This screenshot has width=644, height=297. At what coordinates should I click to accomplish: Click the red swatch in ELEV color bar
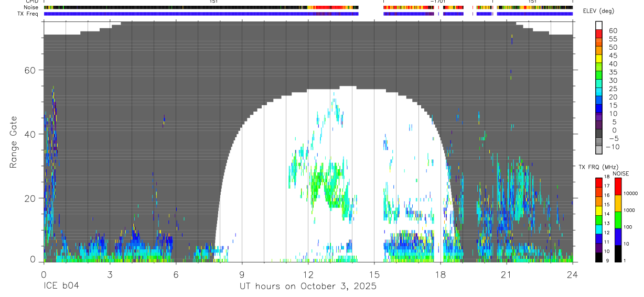pyautogui.click(x=599, y=34)
